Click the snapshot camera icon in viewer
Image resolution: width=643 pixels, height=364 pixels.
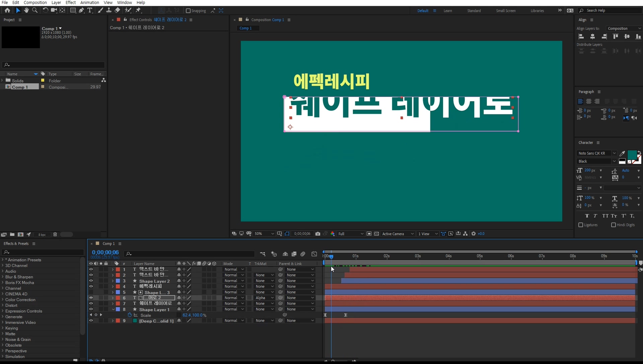318,234
